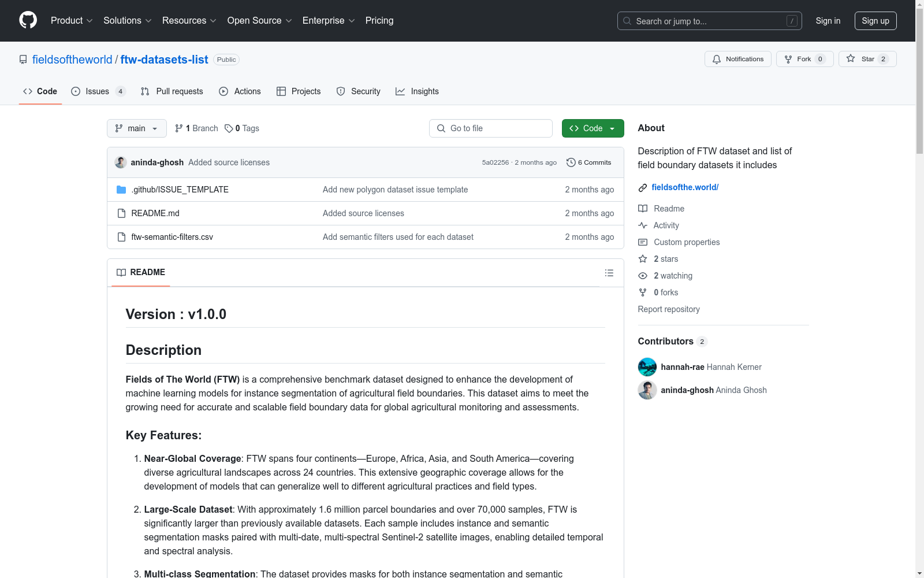Click the Sign up button
Image resolution: width=924 pixels, height=578 pixels.
(x=875, y=21)
